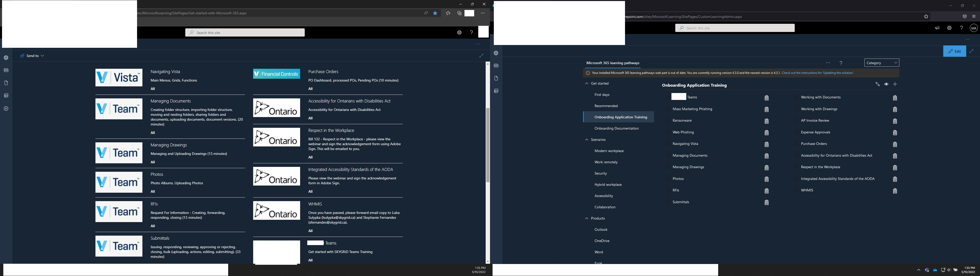
Task: Open Navigating Vista title in left window
Action: pyautogui.click(x=165, y=72)
